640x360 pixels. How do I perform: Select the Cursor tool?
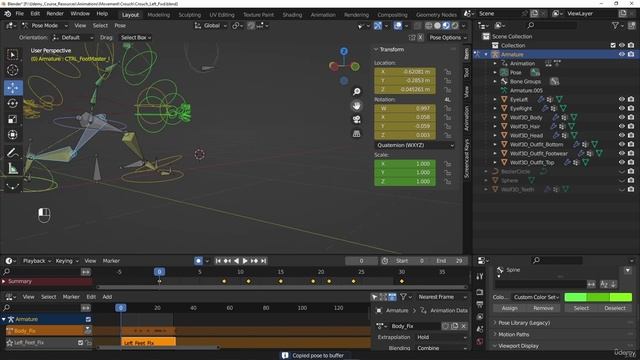click(x=13, y=70)
